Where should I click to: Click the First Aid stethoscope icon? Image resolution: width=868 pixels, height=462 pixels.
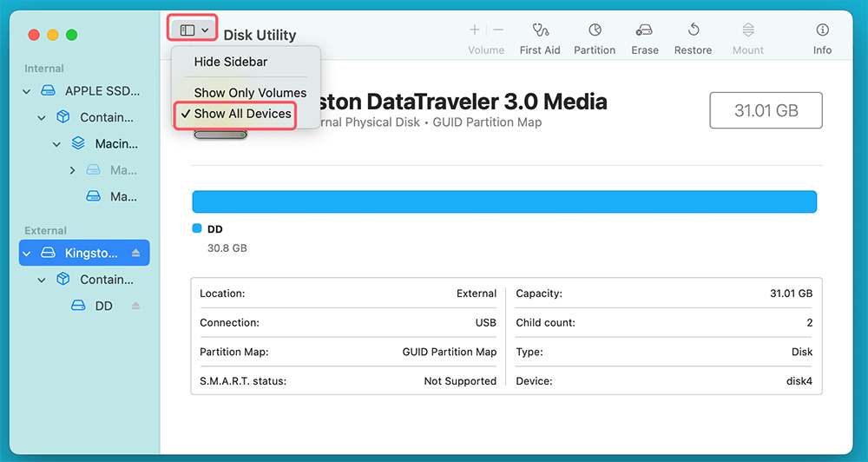(540, 30)
